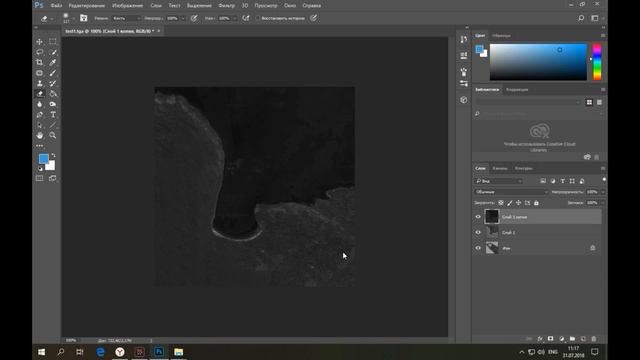Change screen mode icon
This screenshot has height=360, width=640.
click(x=53, y=178)
